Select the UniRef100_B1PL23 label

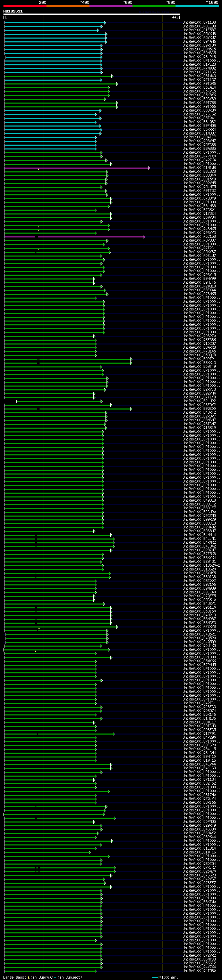pos(199,65)
